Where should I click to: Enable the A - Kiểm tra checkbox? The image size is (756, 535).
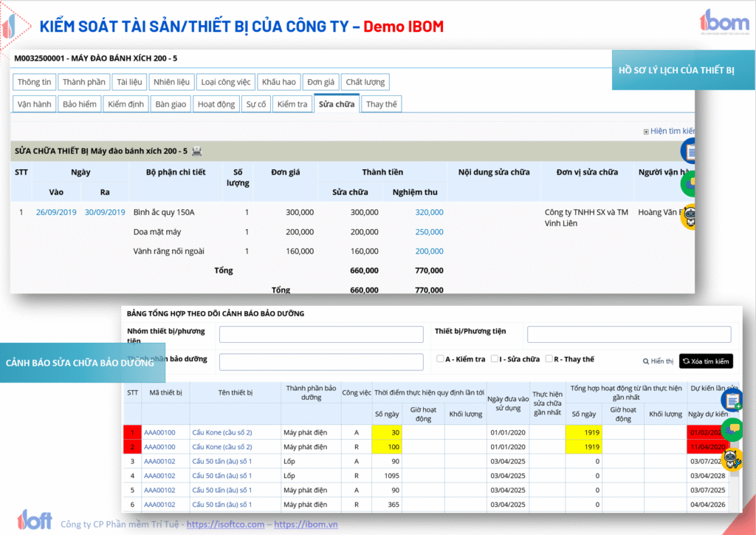441,359
